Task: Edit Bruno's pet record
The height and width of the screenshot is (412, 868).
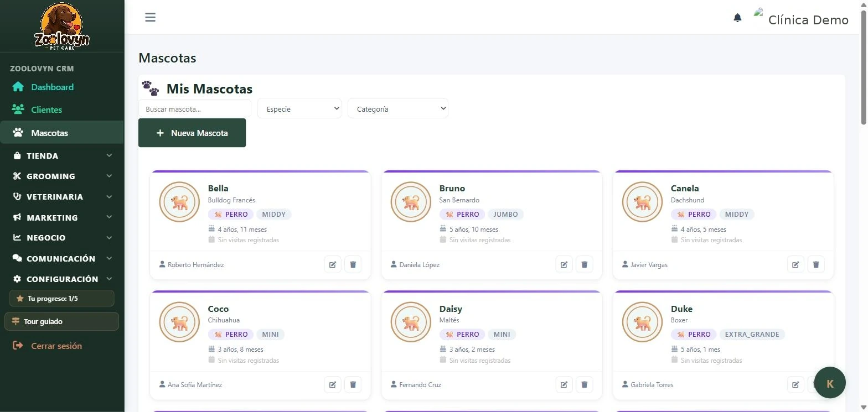Action: (x=564, y=264)
